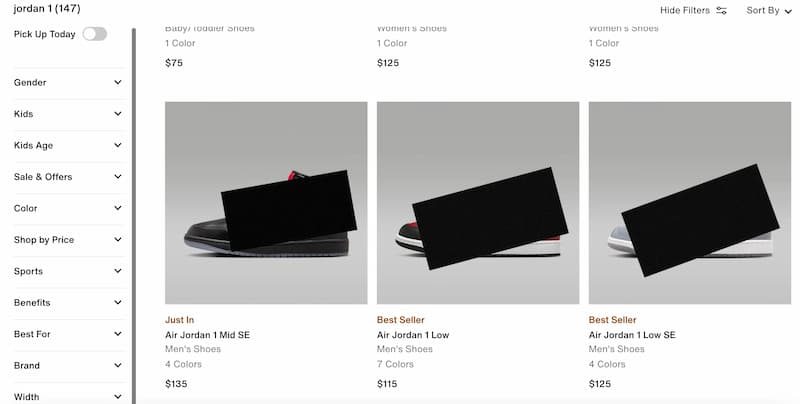The image size is (800, 404).
Task: Open the Sort By menu
Action: [769, 10]
